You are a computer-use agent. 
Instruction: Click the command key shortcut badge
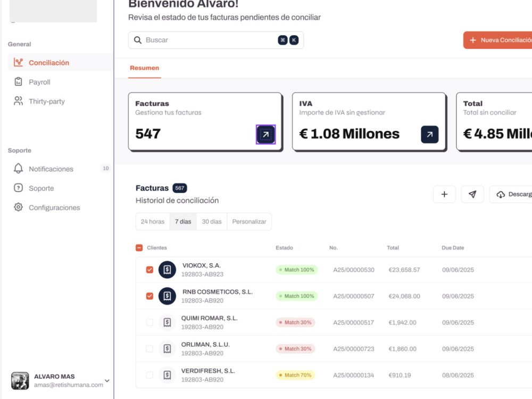[x=282, y=40]
